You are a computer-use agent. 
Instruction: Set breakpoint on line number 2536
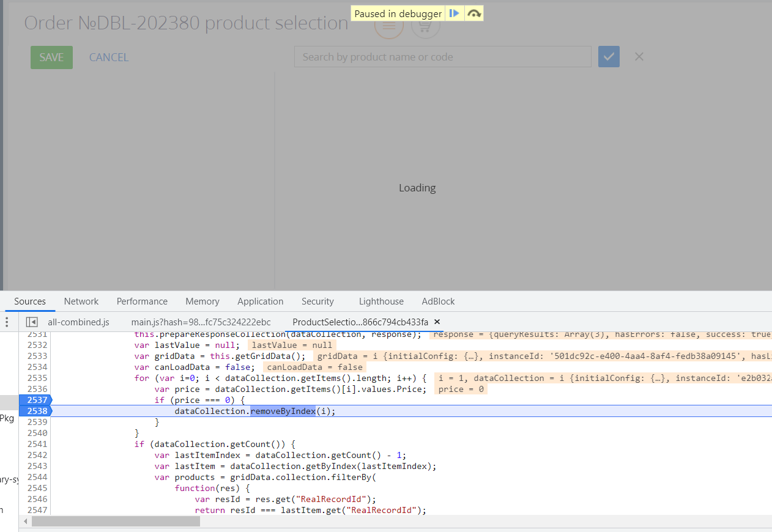pyautogui.click(x=37, y=389)
